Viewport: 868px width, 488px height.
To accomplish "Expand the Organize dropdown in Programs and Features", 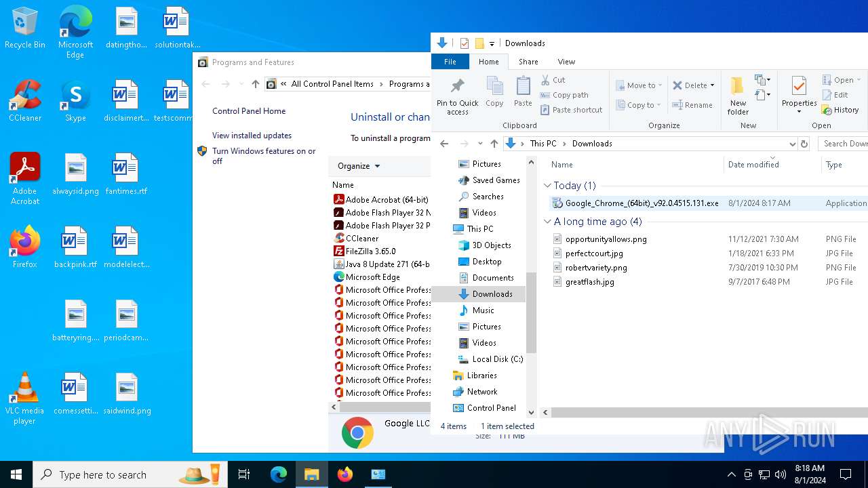I will [x=359, y=166].
